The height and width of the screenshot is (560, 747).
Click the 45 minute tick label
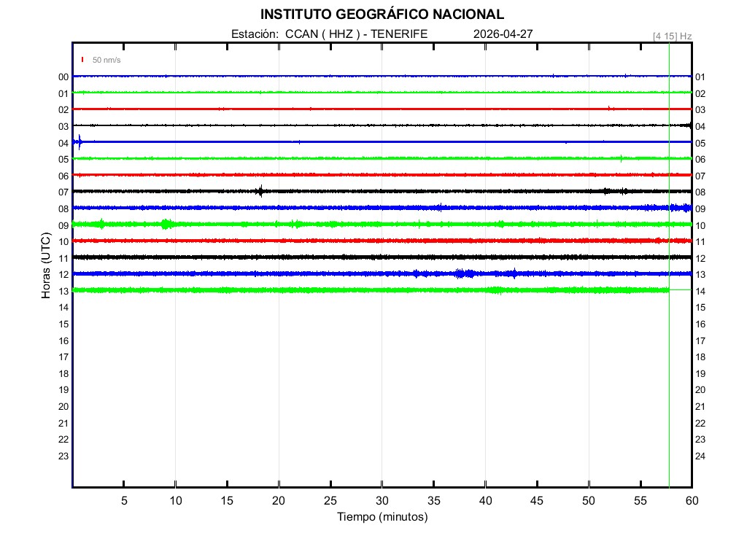pyautogui.click(x=537, y=501)
